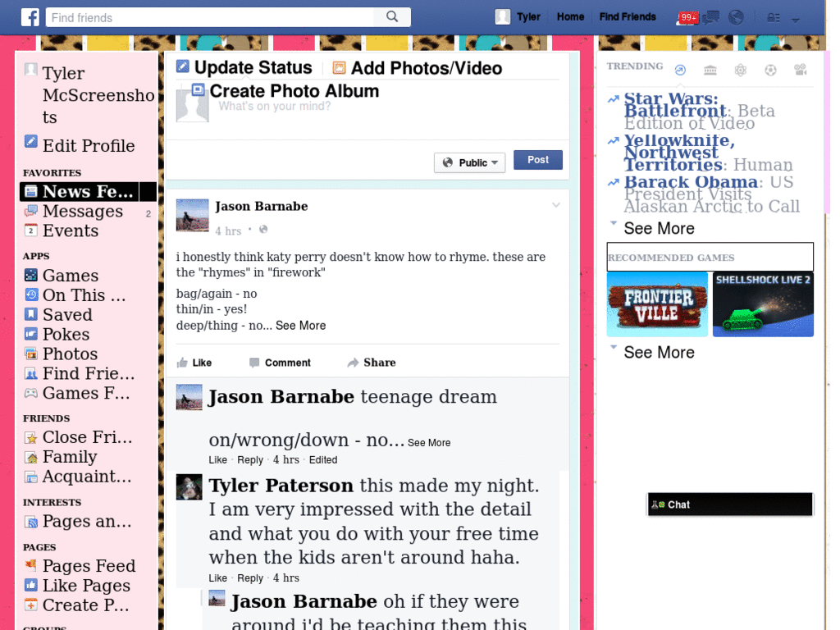
Task: Open Public audience selector dropdown
Action: (469, 162)
